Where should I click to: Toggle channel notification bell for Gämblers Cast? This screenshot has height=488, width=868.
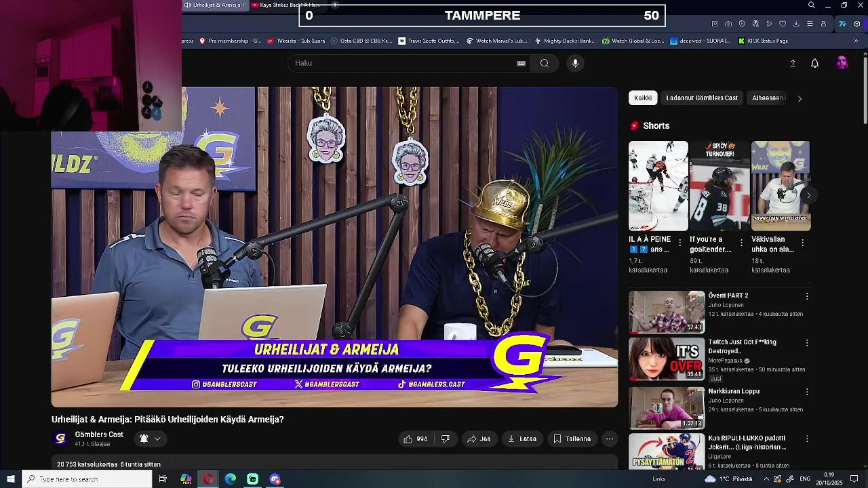143,439
